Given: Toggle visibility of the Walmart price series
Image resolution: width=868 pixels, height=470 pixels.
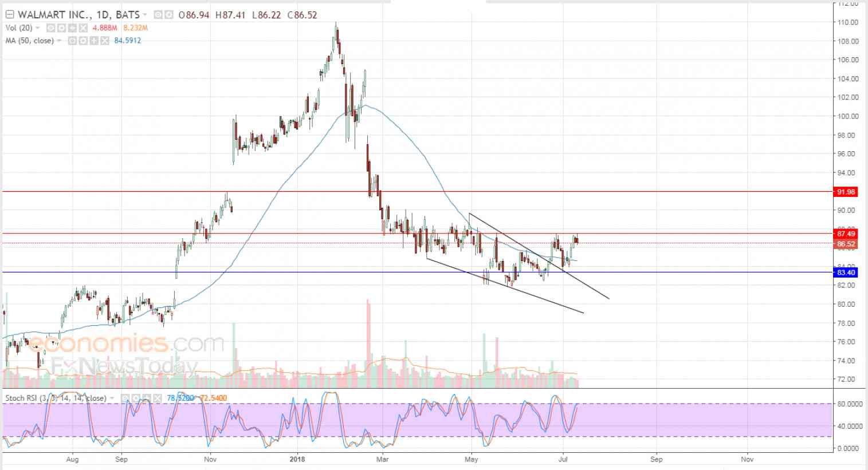Looking at the screenshot, I should click(x=158, y=15).
